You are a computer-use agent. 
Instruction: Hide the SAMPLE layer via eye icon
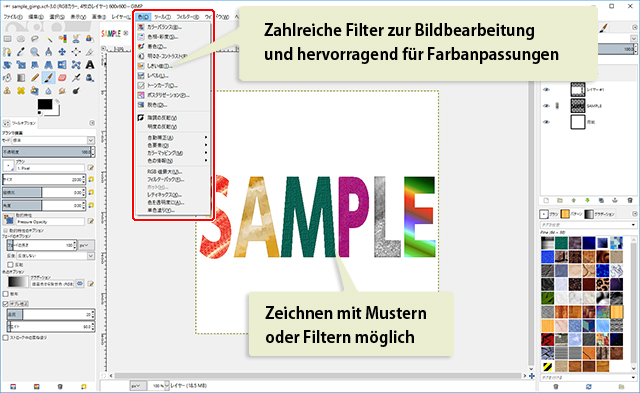click(546, 106)
